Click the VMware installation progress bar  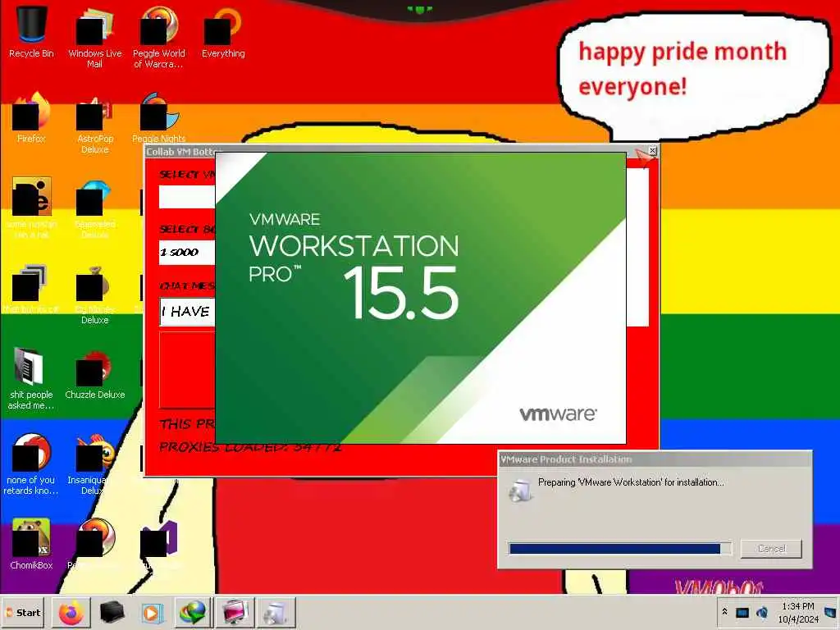[620, 549]
